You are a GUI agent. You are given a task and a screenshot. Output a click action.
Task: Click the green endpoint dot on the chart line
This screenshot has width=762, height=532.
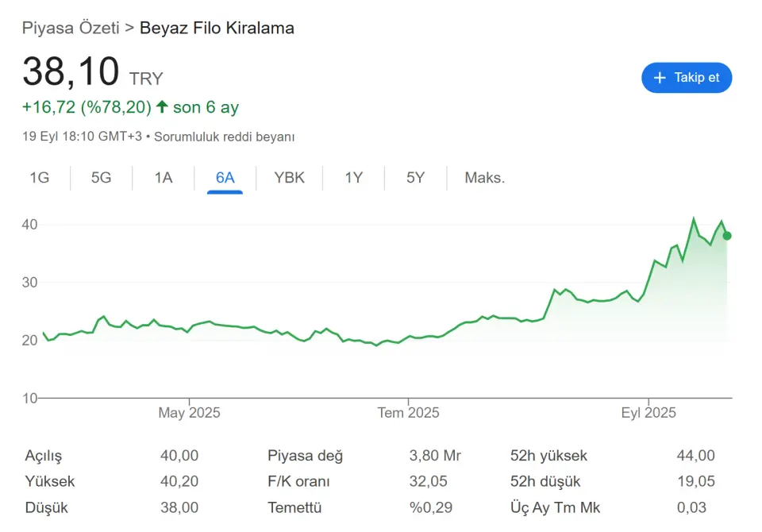(x=727, y=236)
